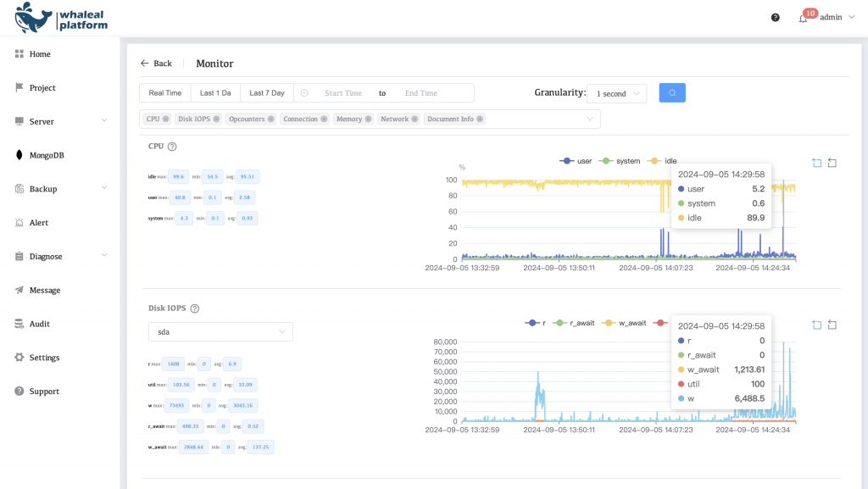Click the Back link
This screenshot has width=868, height=489.
coord(156,64)
